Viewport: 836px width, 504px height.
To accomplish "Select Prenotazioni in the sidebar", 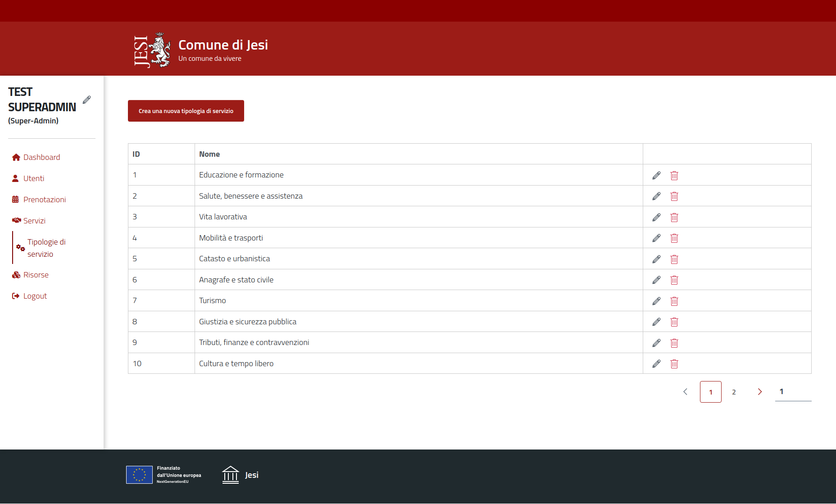I will 44,200.
